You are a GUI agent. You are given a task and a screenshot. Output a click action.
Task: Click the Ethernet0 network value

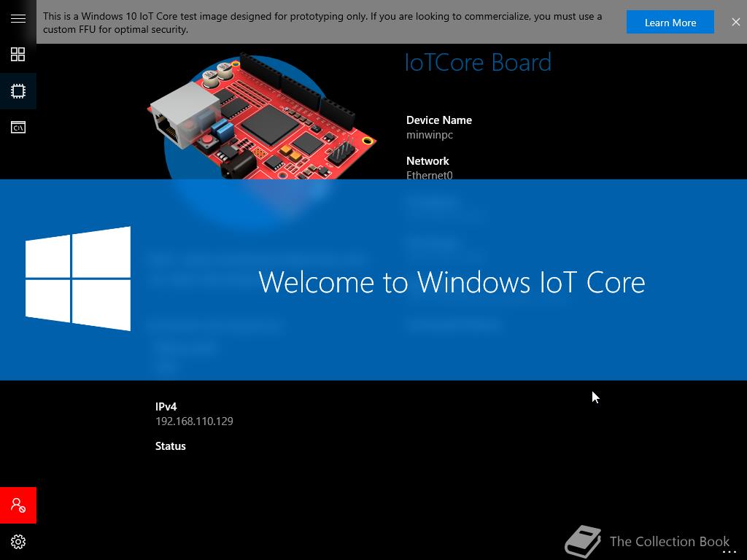(429, 175)
